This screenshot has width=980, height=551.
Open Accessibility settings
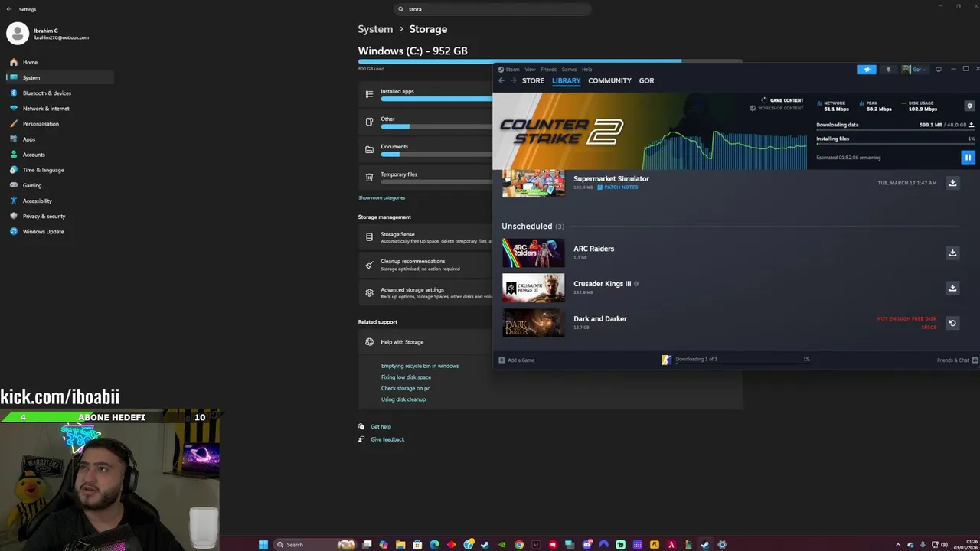[60, 201]
